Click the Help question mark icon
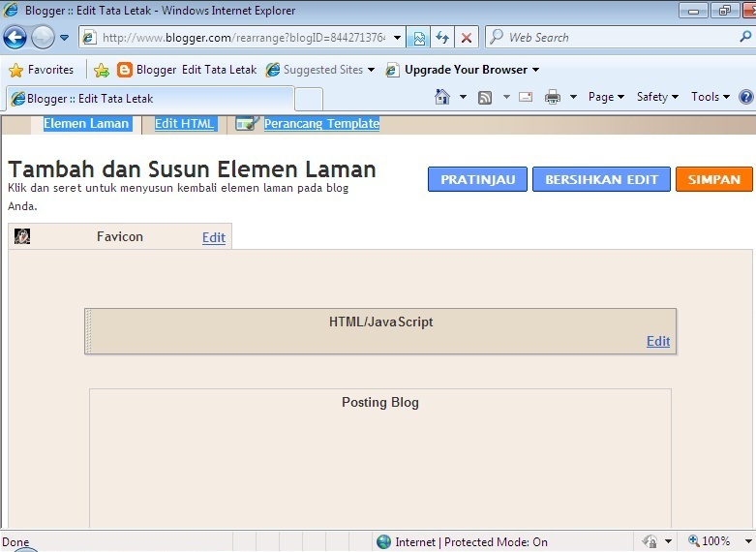Image resolution: width=756 pixels, height=552 pixels. pyautogui.click(x=746, y=97)
